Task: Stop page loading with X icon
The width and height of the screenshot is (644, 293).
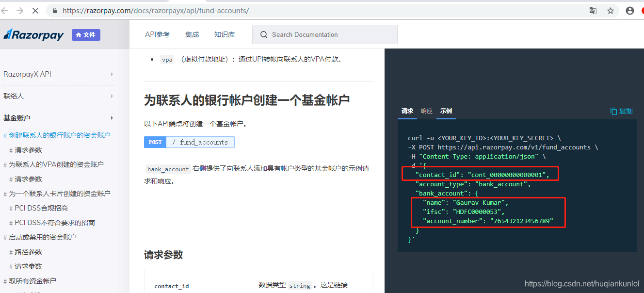Action: click(x=35, y=10)
